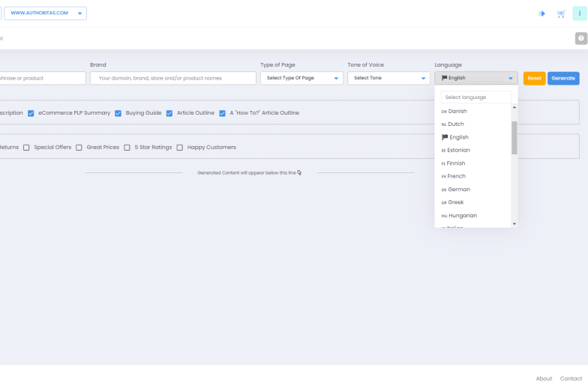Open the WWW.AUTHORITAS.COM domain dropdown
Screen dimensions: 588x392
(45, 13)
